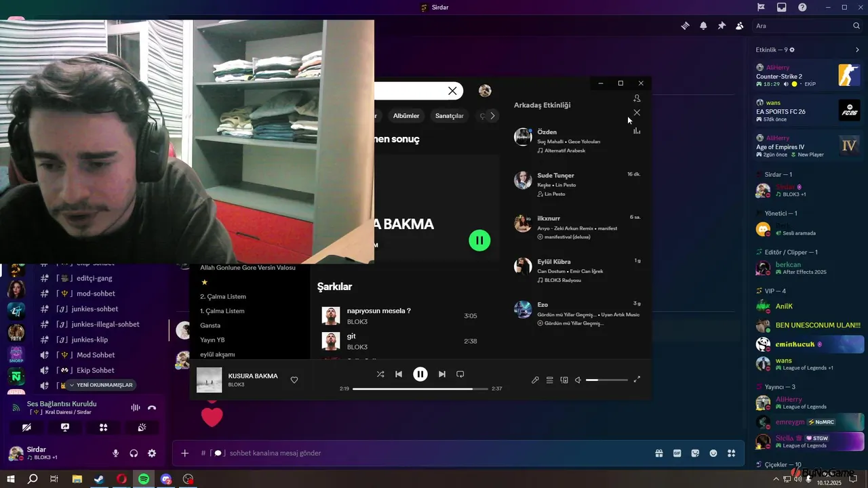Click the now playing album cover thumbnail
Screen dimensions: 868x488
[x=209, y=380]
